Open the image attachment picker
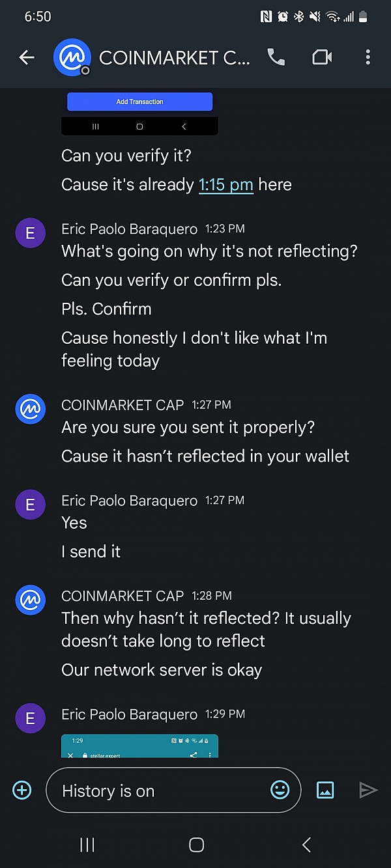The width and height of the screenshot is (391, 868). coord(325,789)
